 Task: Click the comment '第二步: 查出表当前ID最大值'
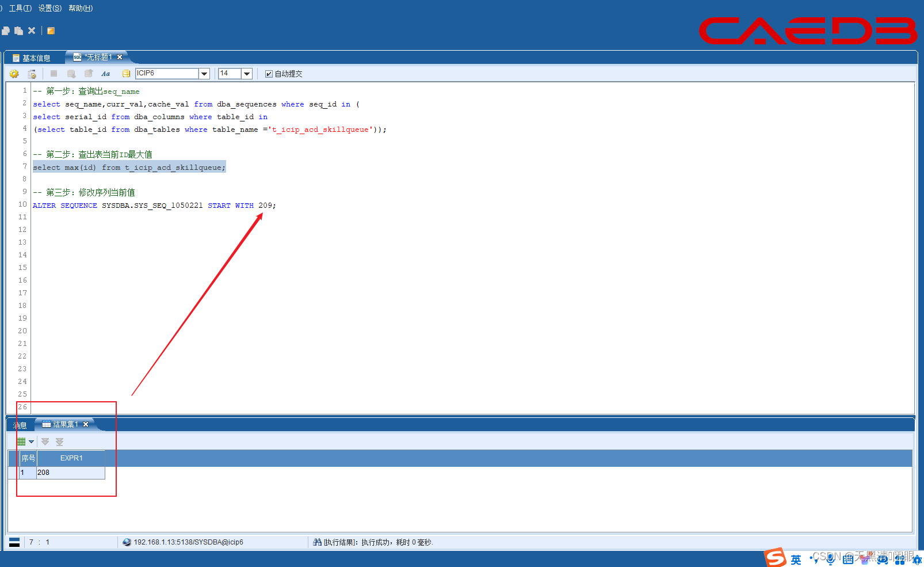[x=93, y=155]
